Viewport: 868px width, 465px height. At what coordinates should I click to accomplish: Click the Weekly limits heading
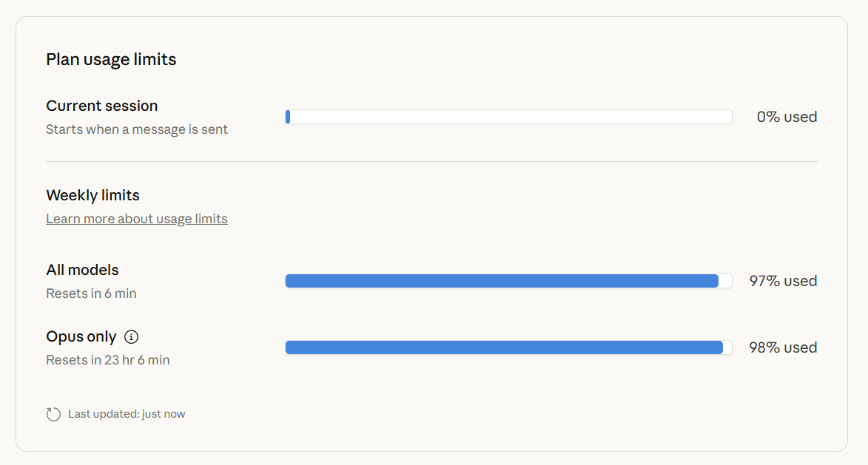(x=92, y=195)
